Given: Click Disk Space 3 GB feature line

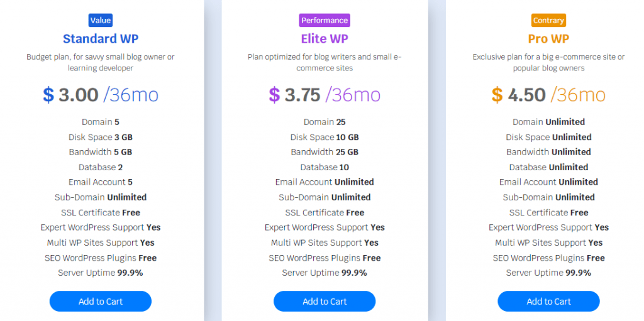Looking at the screenshot, I should point(101,137).
